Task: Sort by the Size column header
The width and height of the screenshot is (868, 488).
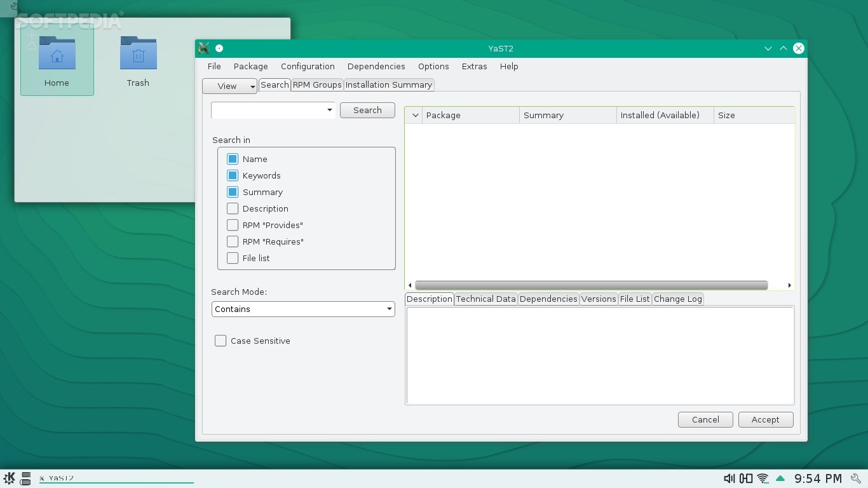Action: pyautogui.click(x=754, y=115)
